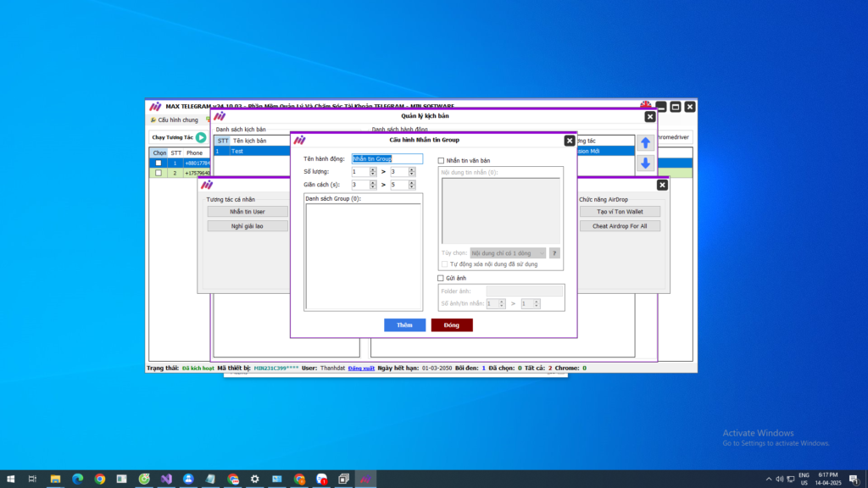Close the Cấu hình Nhắn tin Group dialog
The width and height of the screenshot is (868, 488).
(x=569, y=141)
